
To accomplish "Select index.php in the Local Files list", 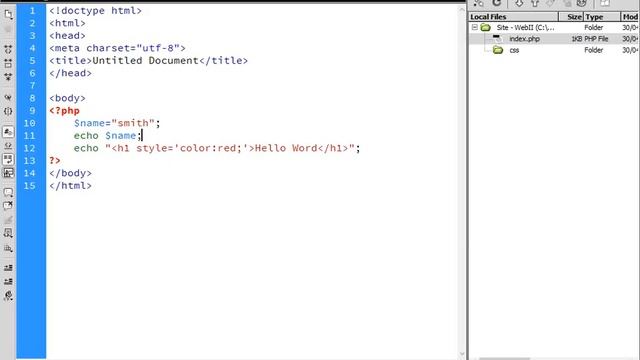I will [x=524, y=39].
